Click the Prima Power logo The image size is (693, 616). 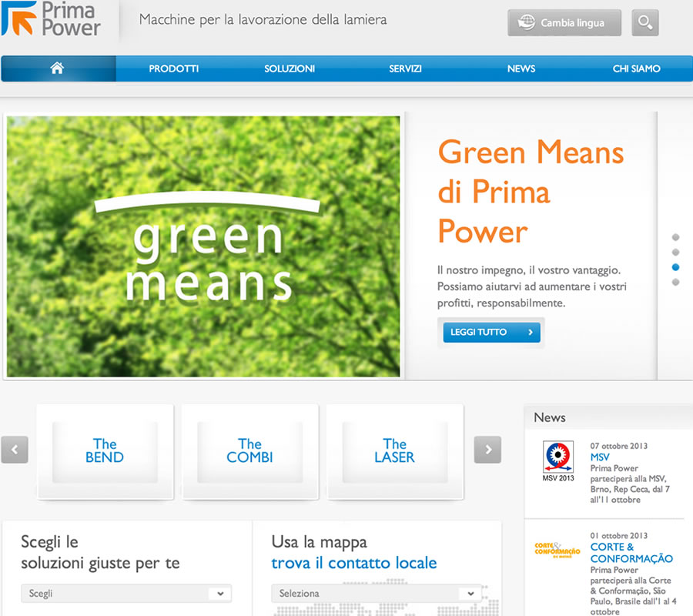[52, 18]
